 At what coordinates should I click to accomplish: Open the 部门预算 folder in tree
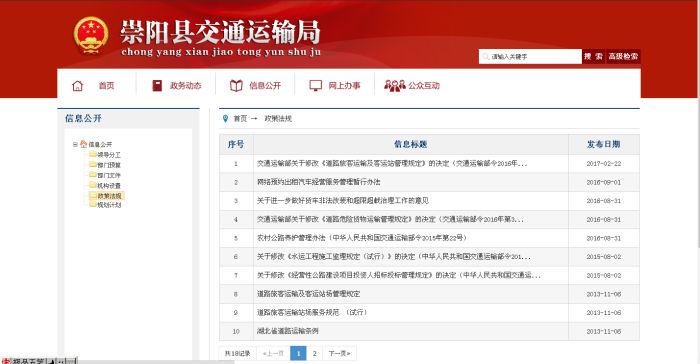pyautogui.click(x=104, y=165)
